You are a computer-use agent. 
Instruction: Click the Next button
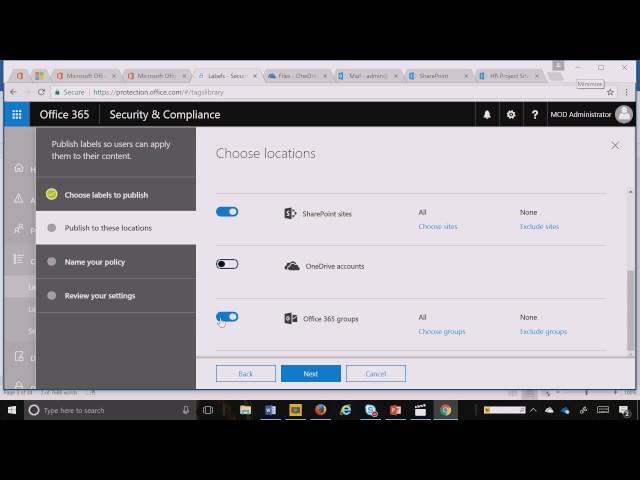(x=311, y=373)
